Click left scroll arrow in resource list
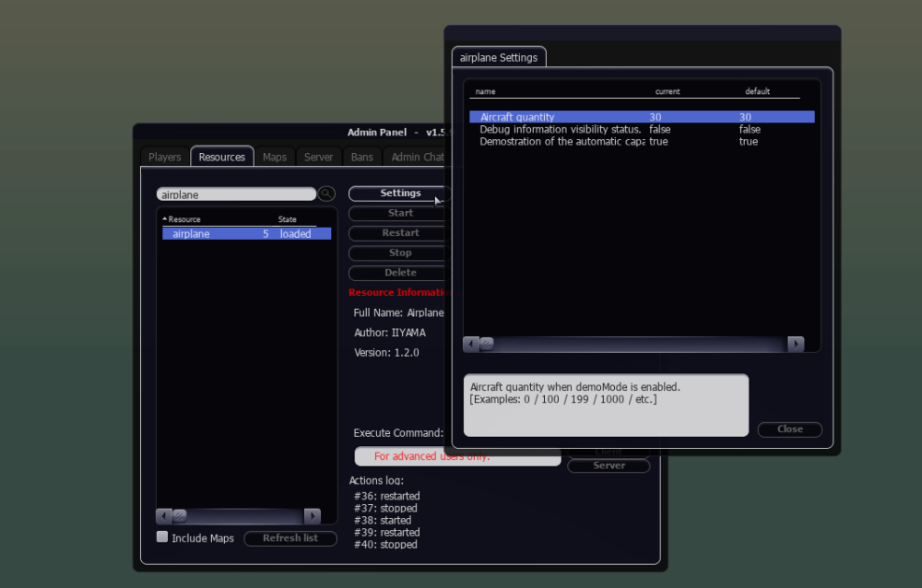Image resolution: width=922 pixels, height=588 pixels. coord(164,516)
